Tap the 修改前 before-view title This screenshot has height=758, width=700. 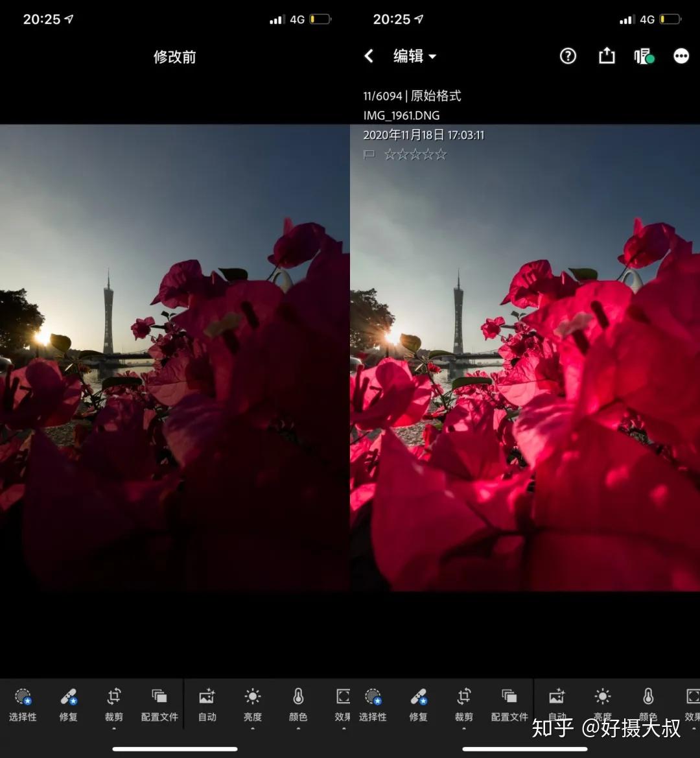click(175, 57)
